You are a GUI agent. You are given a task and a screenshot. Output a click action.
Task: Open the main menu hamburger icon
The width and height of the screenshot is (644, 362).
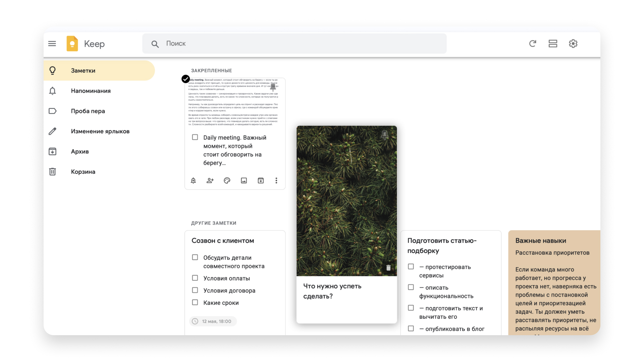tap(52, 44)
